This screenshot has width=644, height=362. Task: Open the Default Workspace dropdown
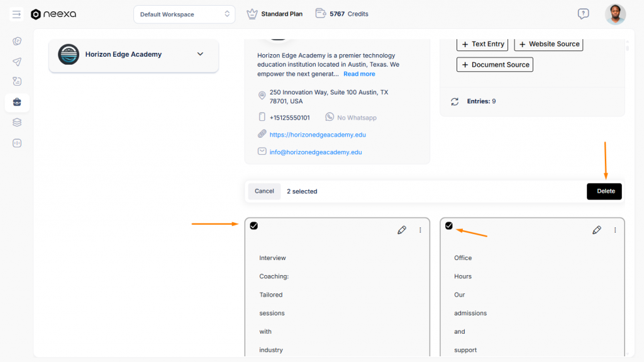(x=184, y=14)
